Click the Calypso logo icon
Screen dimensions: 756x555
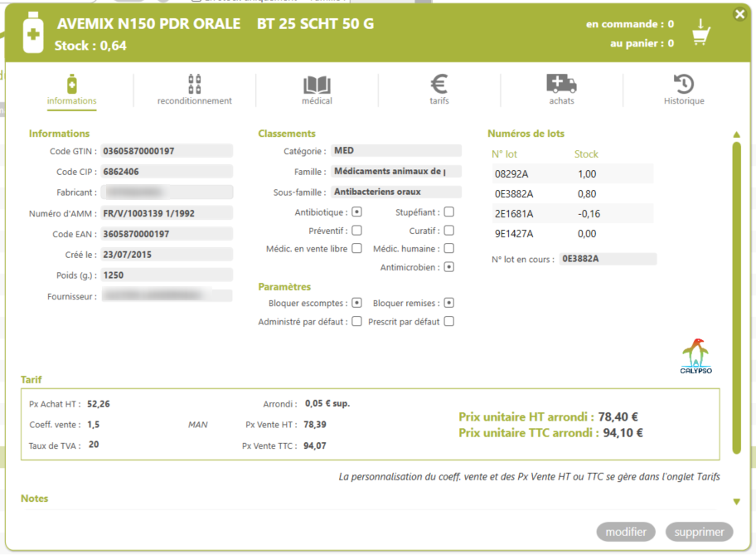[x=696, y=357]
